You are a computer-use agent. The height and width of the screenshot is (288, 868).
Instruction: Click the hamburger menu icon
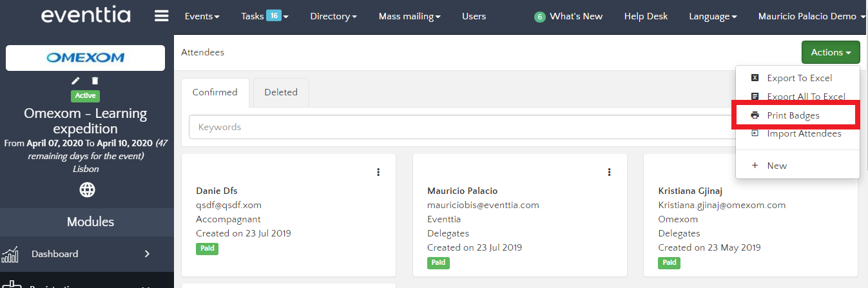[162, 17]
